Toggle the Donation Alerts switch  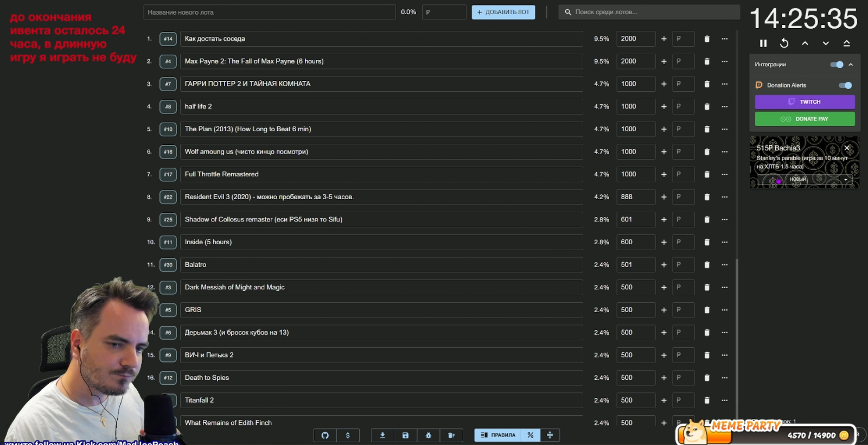point(845,85)
